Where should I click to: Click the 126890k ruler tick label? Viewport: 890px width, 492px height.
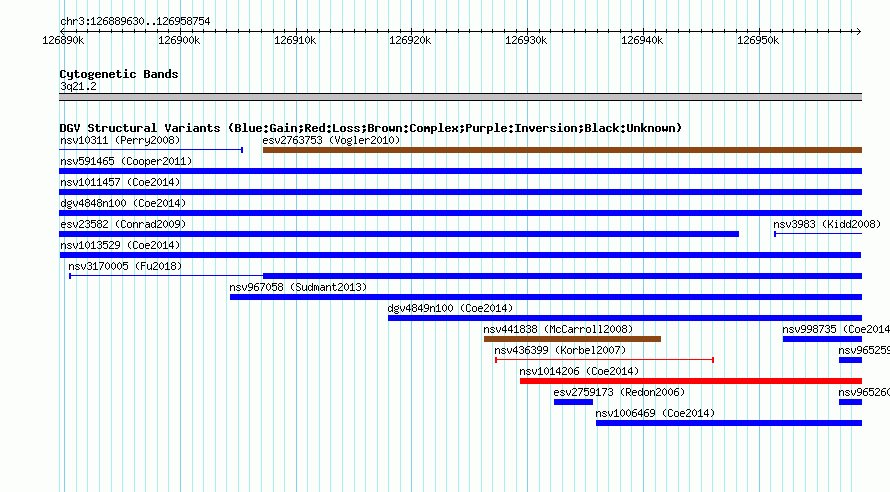pyautogui.click(x=63, y=40)
